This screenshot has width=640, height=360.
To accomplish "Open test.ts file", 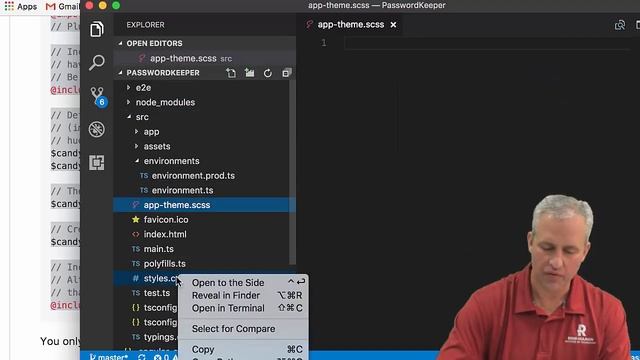I will [x=146, y=293].
